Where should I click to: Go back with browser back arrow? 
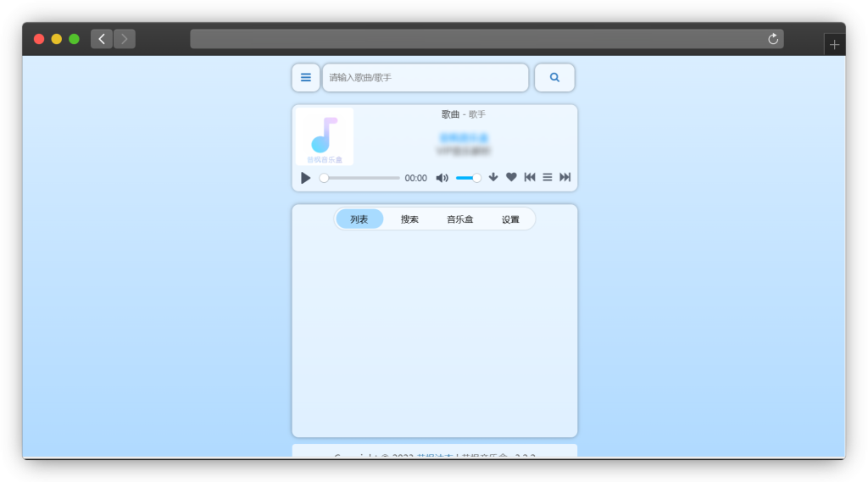click(102, 39)
